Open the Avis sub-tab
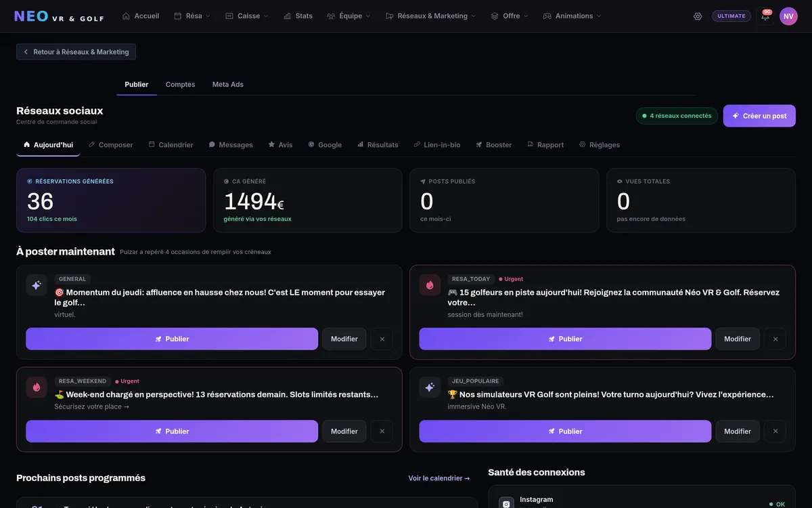This screenshot has width=812, height=508. click(280, 145)
